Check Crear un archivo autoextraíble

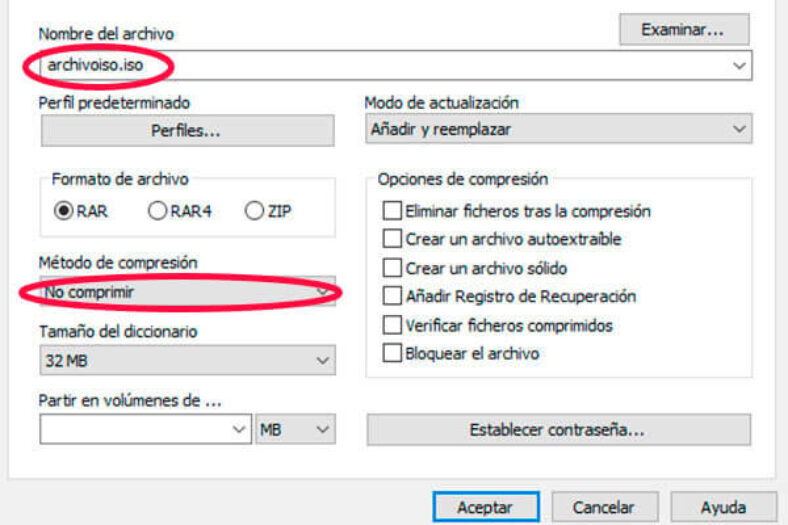[x=392, y=240]
